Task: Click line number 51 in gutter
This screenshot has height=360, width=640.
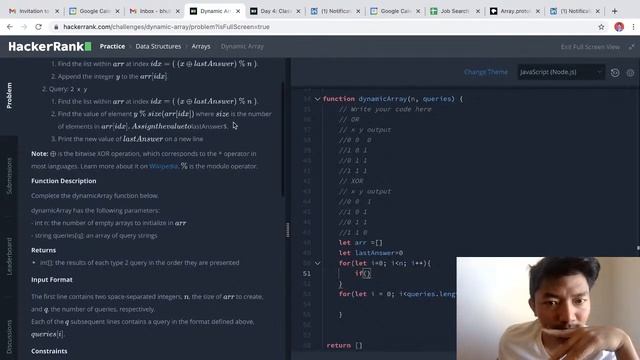Action: 307,273
